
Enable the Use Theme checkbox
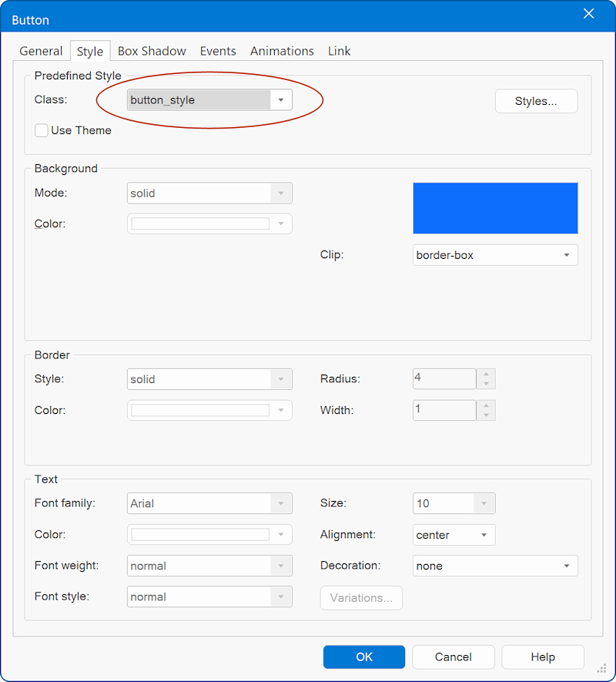coord(42,131)
